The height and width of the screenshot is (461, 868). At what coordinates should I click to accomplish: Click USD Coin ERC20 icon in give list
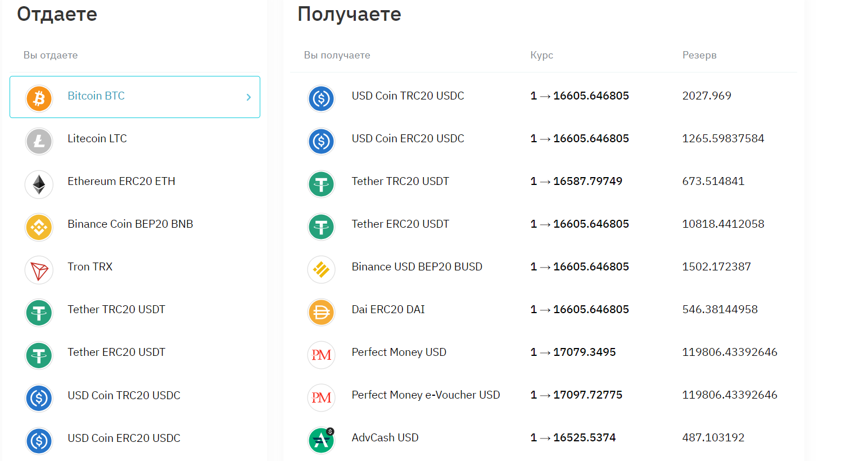tap(39, 441)
